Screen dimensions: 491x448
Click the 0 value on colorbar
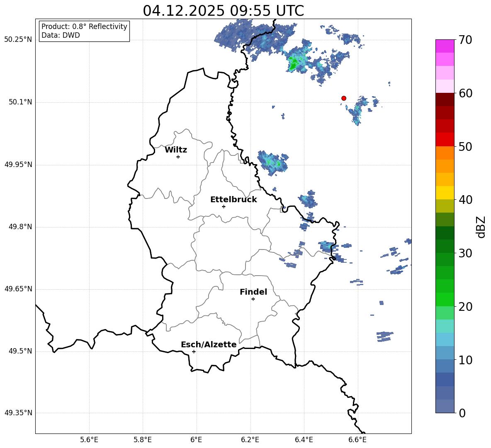point(462,413)
